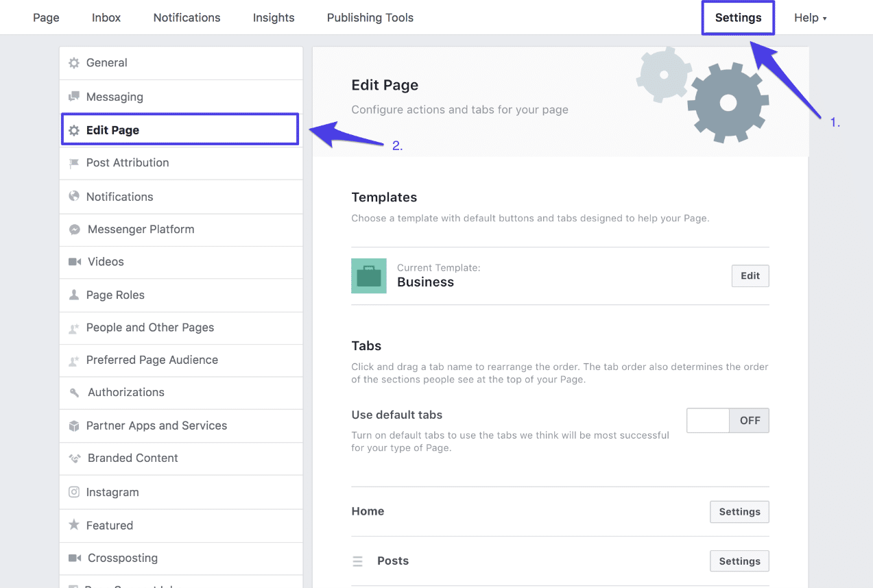The image size is (873, 588).
Task: Click the Business template briefcase thumbnail
Action: (368, 275)
